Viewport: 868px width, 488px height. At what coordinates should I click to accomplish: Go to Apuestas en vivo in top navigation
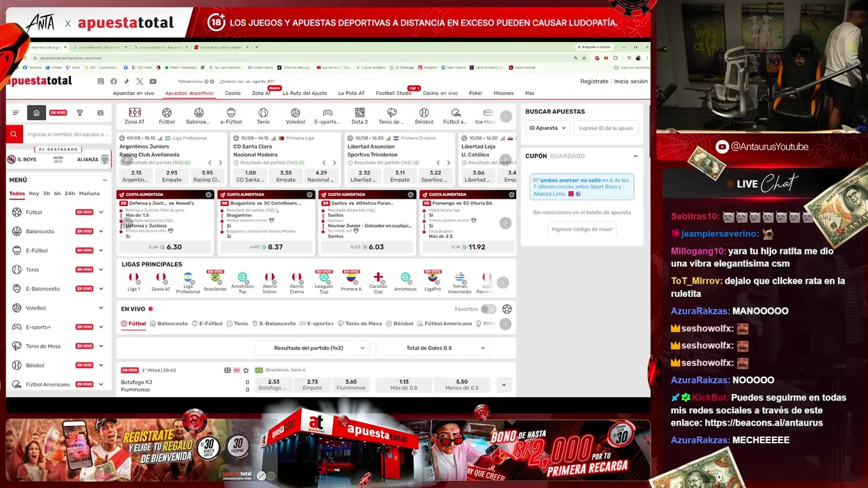134,94
